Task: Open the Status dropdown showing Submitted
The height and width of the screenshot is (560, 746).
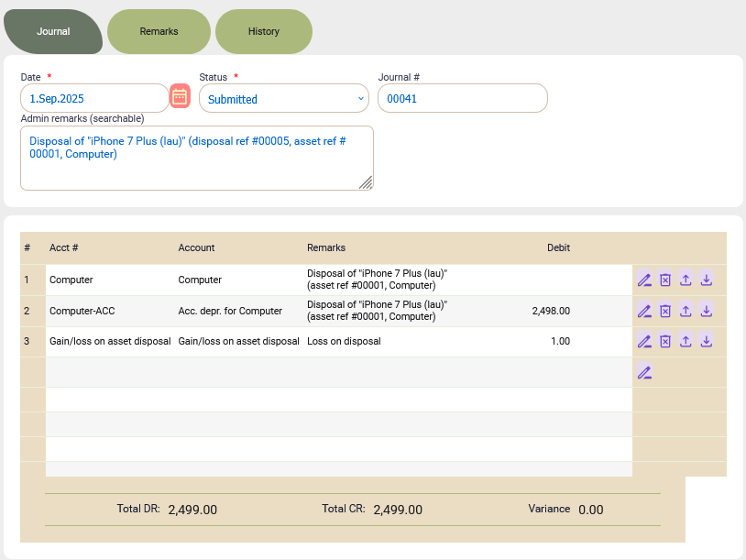Action: click(x=283, y=99)
